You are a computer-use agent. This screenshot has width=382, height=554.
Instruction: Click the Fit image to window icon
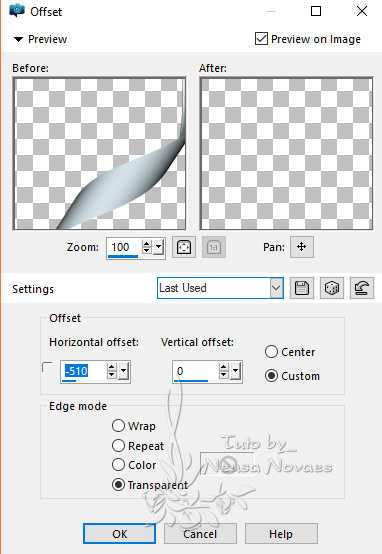tap(184, 247)
